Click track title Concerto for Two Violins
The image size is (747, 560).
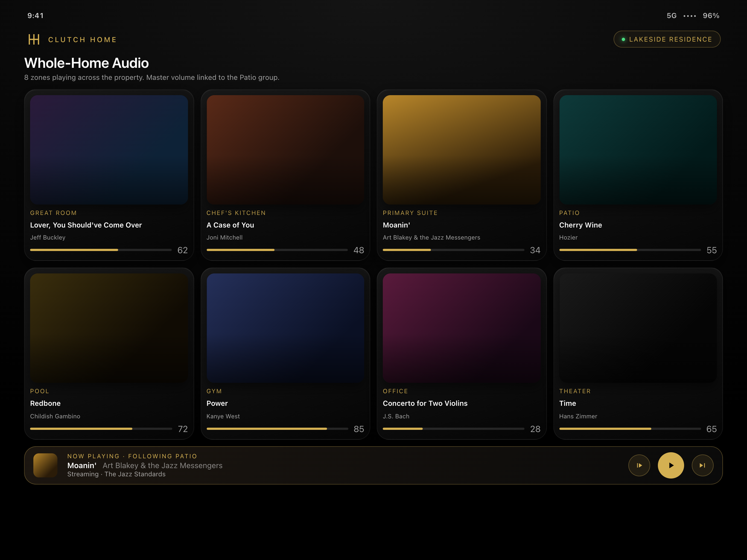(x=425, y=403)
